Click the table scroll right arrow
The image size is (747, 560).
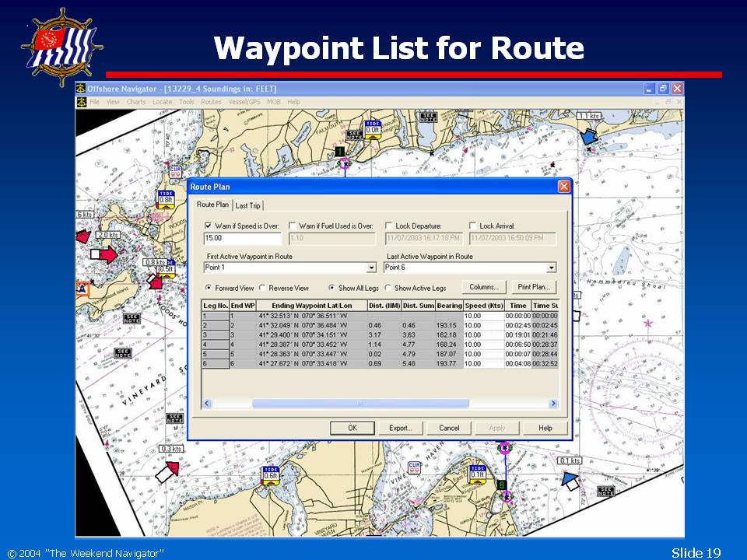pos(553,404)
